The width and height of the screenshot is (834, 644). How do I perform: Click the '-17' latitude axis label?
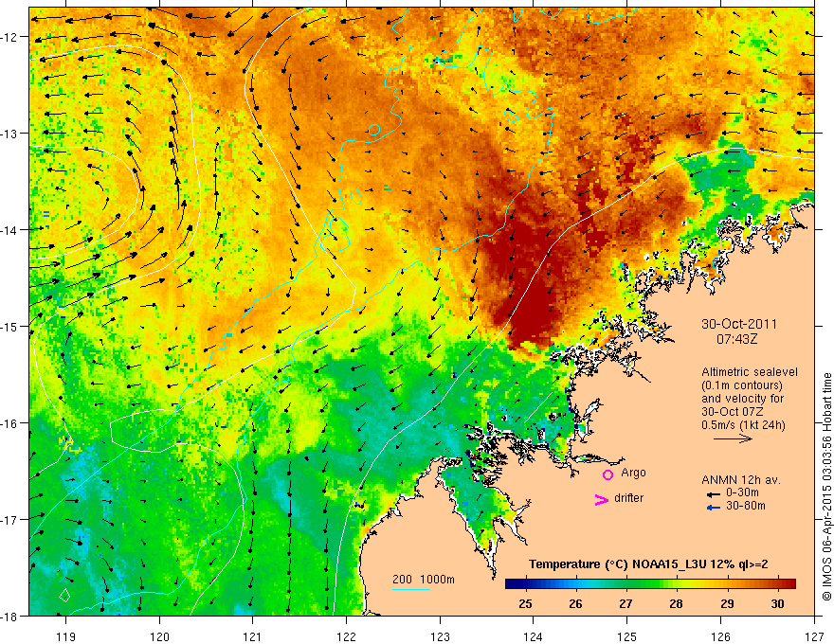coord(10,520)
